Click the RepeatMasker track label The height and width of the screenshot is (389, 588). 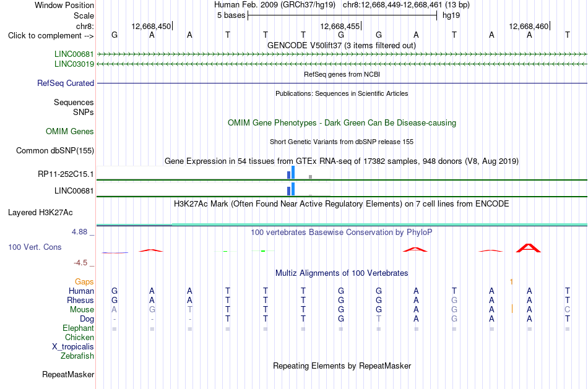tap(68, 374)
